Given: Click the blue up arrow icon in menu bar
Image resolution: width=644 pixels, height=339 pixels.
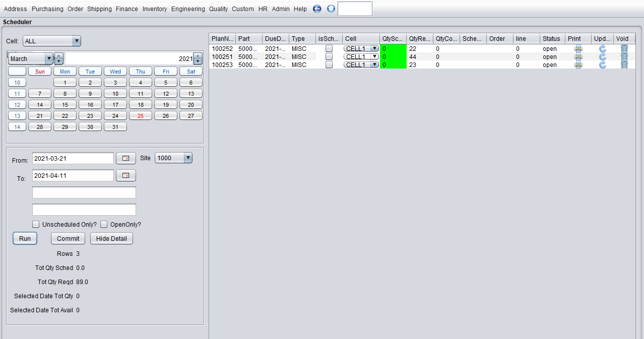Looking at the screenshot, I should tap(331, 9).
